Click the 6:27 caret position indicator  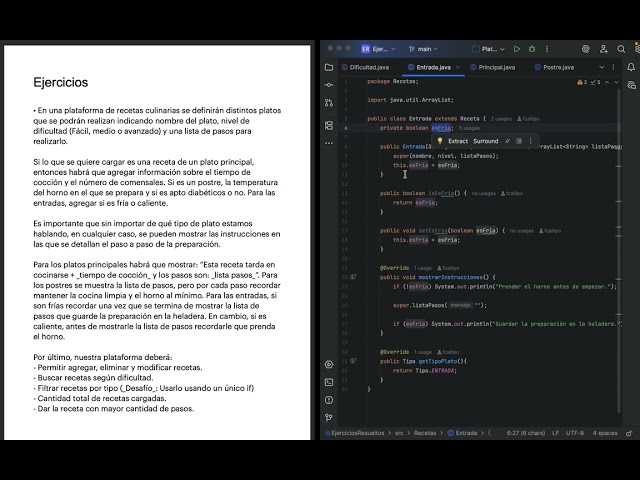[526, 433]
